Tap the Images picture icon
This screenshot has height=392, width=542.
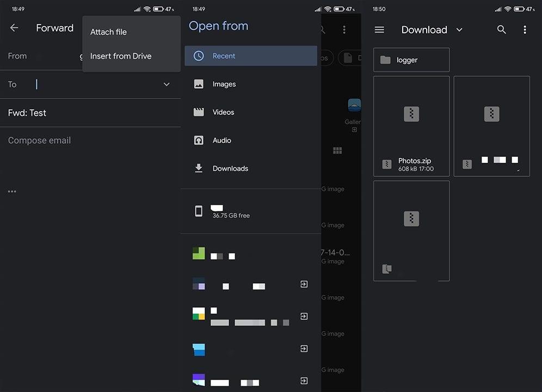click(199, 84)
